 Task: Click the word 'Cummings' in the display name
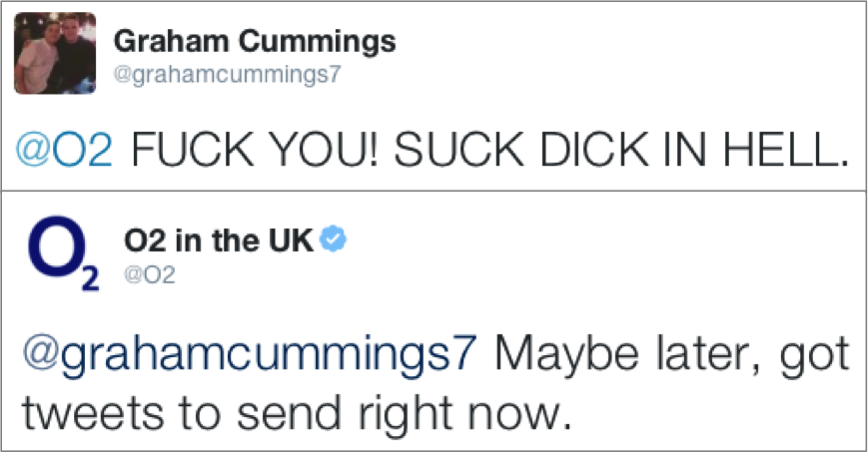[318, 42]
